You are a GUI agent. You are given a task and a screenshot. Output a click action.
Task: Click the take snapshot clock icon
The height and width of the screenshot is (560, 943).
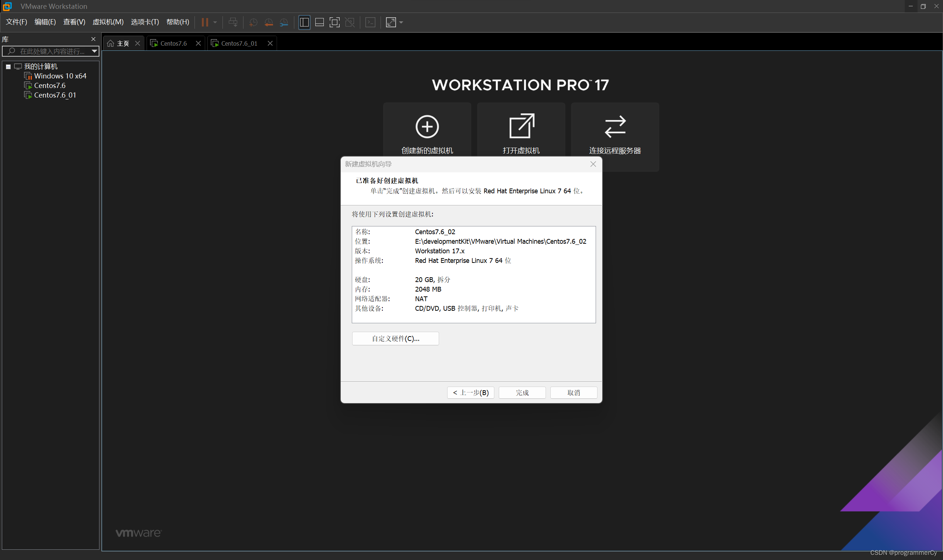[x=253, y=22]
